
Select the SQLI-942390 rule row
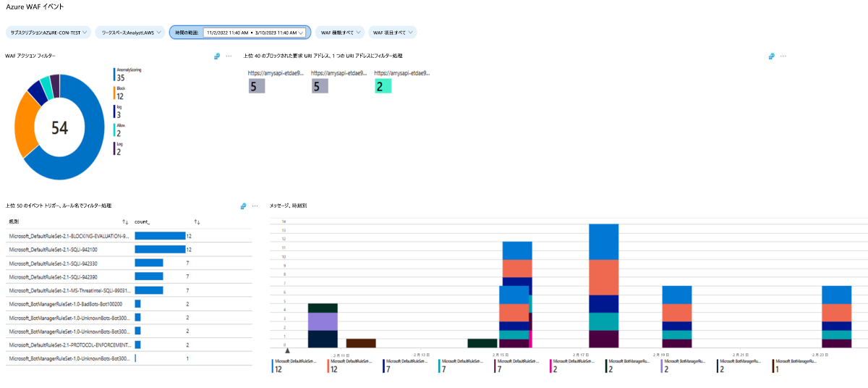click(129, 277)
